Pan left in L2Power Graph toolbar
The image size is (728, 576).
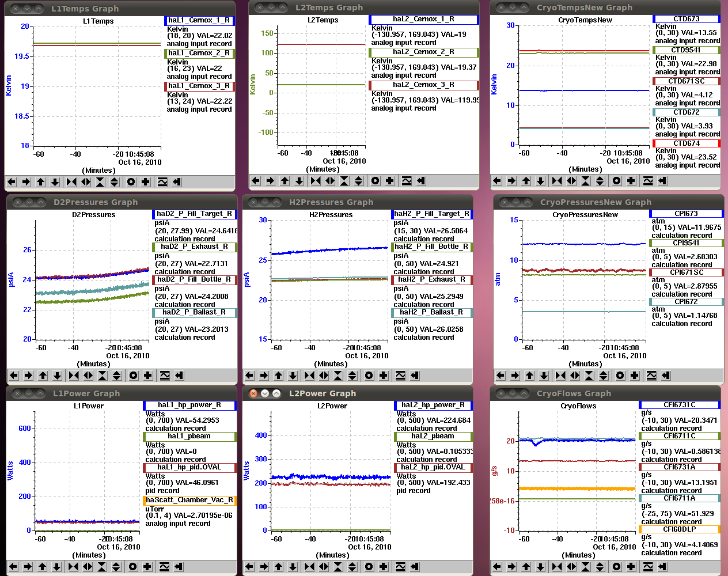point(249,567)
